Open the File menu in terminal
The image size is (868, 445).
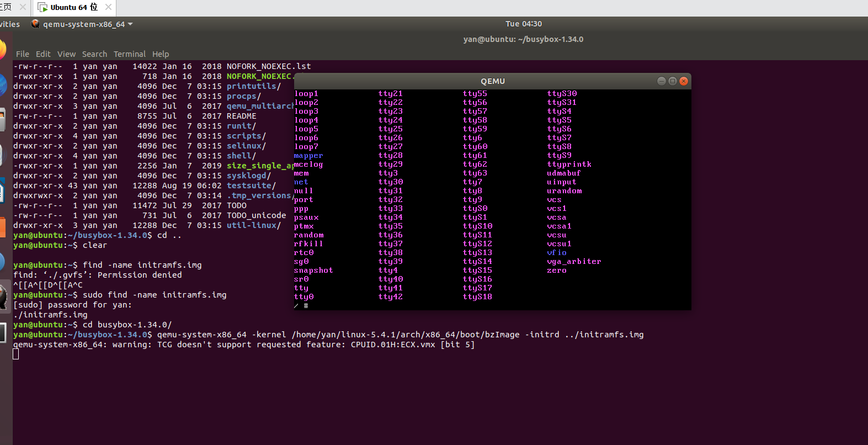[23, 54]
